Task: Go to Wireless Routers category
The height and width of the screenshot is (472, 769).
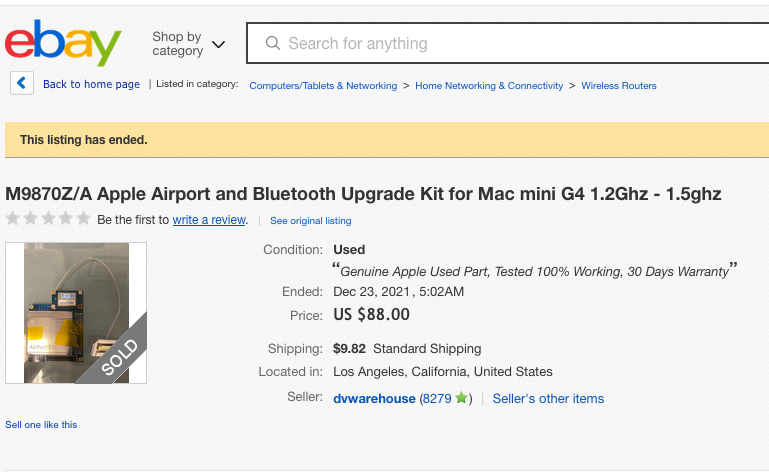Action: pyautogui.click(x=618, y=85)
